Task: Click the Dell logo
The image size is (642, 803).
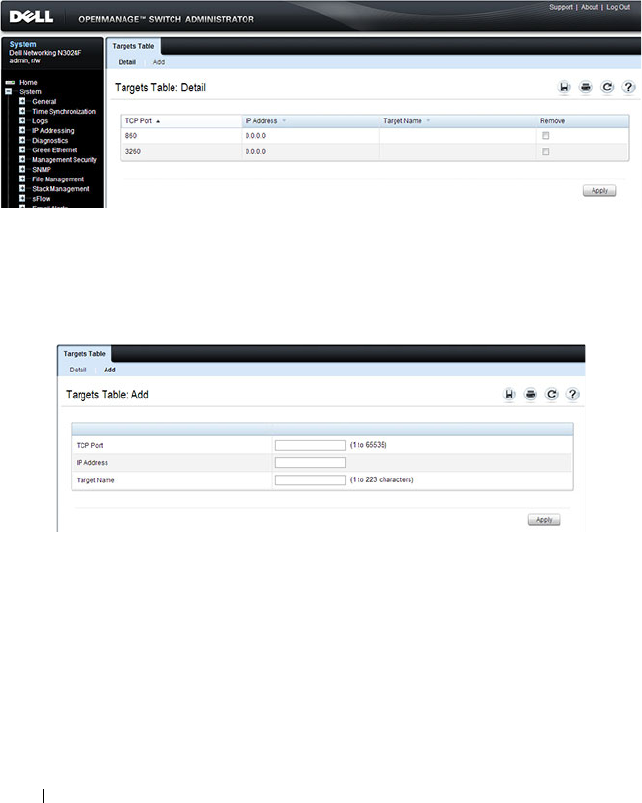Action: (31, 16)
